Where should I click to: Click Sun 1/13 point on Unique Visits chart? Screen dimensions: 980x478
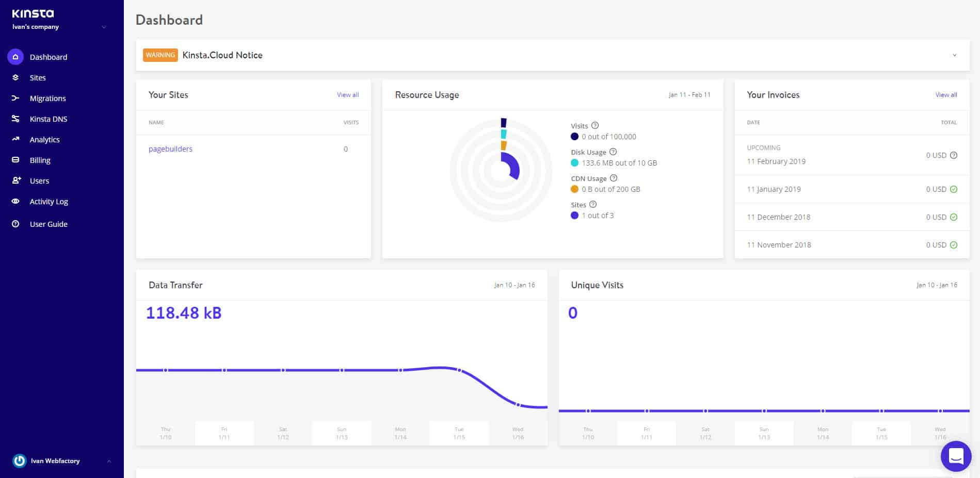[x=764, y=411]
